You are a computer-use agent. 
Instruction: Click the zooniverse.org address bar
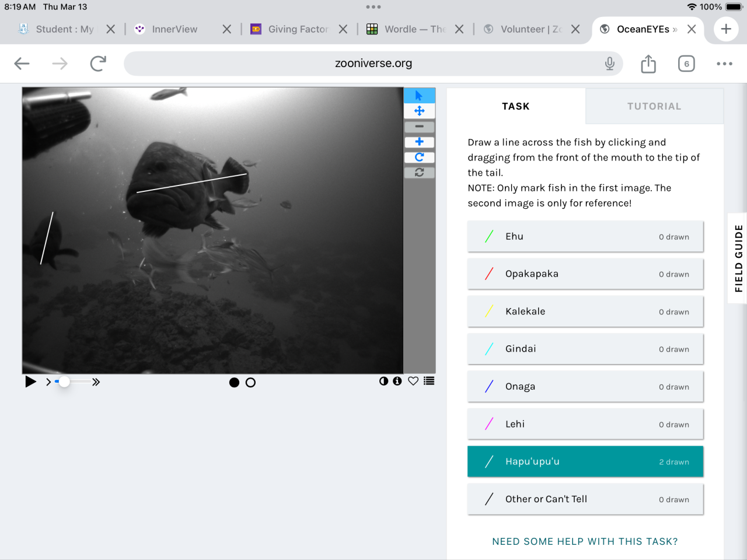click(373, 63)
